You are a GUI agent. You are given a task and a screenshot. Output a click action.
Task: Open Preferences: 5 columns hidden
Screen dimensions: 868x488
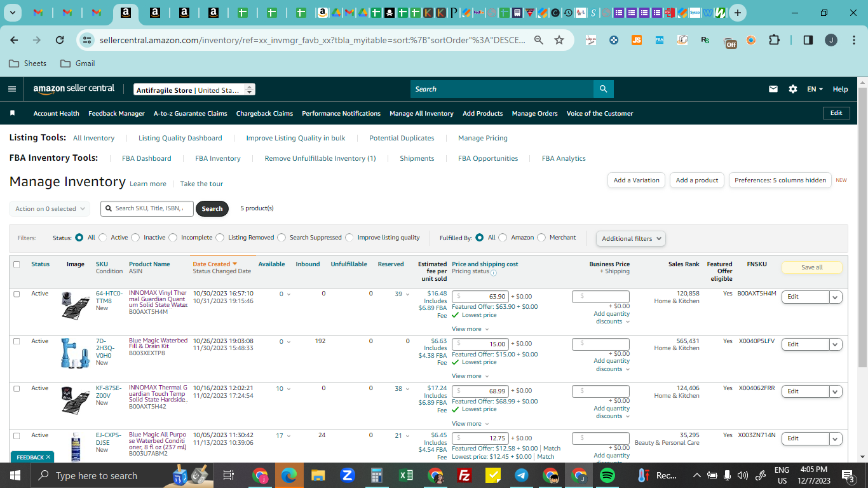[x=780, y=180]
